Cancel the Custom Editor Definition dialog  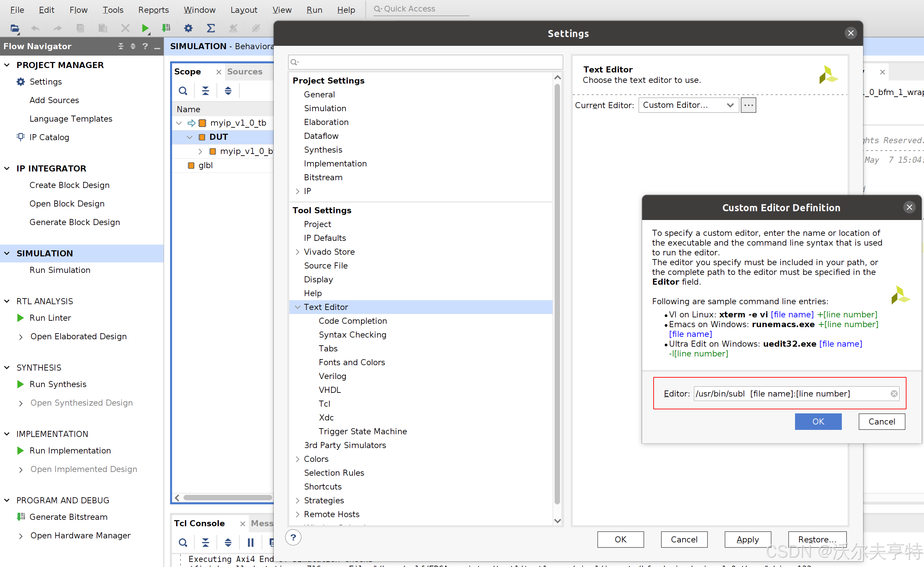click(882, 421)
